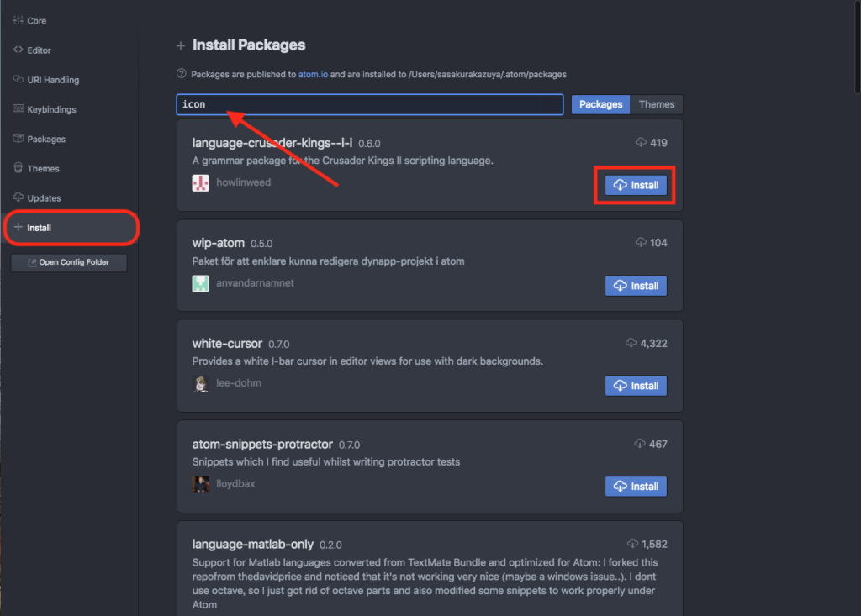The image size is (861, 616).
Task: Click download count icon next to 4,322
Action: [631, 343]
